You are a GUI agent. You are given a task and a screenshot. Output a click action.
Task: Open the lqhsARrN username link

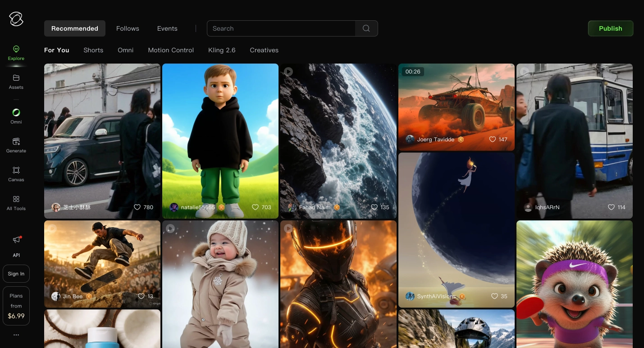point(548,207)
